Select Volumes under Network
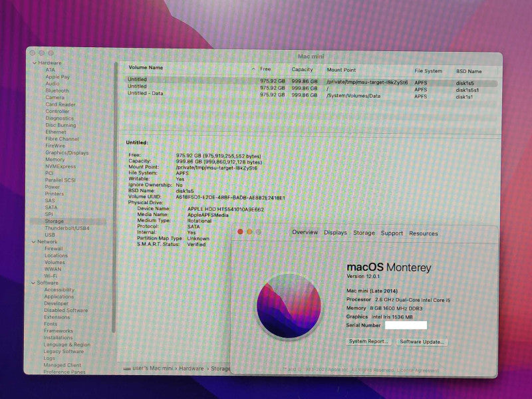 tap(55, 262)
